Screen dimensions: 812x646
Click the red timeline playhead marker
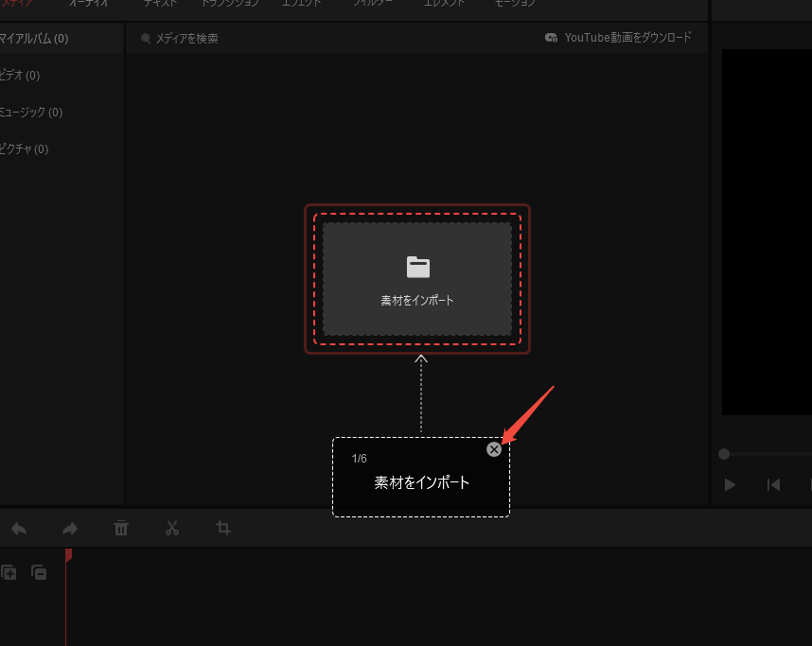(x=68, y=555)
